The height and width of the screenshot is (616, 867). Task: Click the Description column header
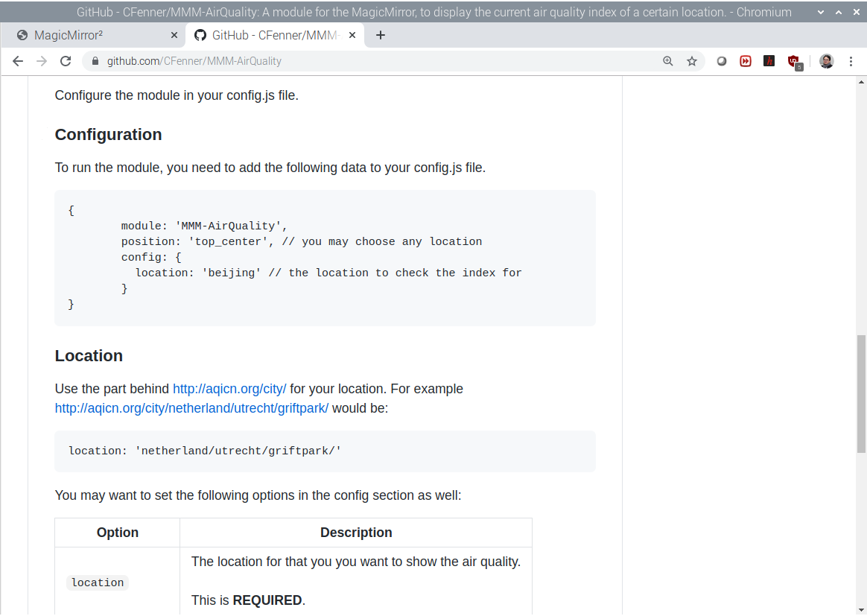[x=356, y=533]
